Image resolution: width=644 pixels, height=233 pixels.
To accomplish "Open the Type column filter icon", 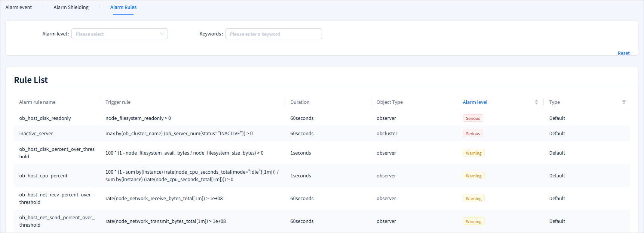I will pyautogui.click(x=623, y=102).
